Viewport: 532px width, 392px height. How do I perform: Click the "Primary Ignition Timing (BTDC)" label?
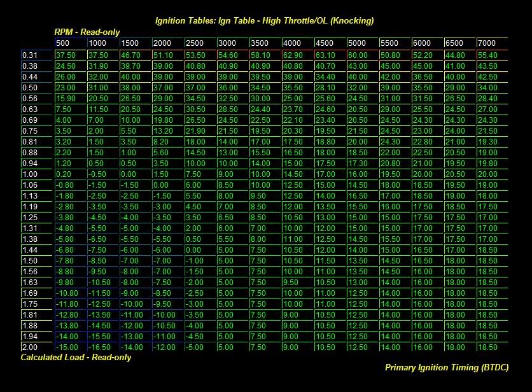pyautogui.click(x=447, y=367)
